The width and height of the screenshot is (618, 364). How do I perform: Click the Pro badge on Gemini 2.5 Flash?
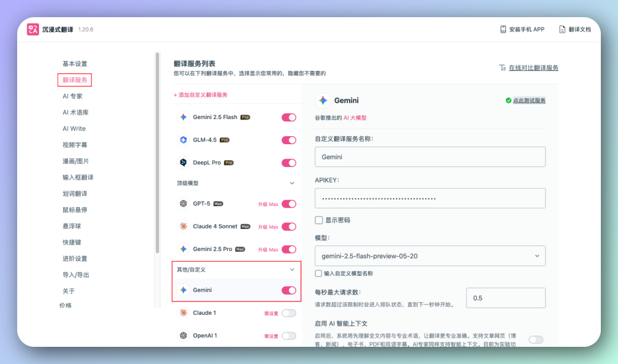(x=245, y=117)
